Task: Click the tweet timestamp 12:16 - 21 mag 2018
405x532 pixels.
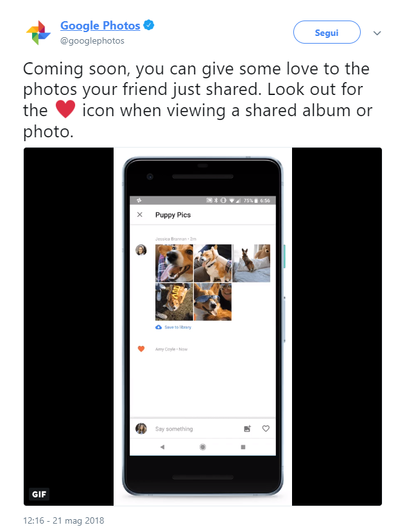Action: click(64, 520)
